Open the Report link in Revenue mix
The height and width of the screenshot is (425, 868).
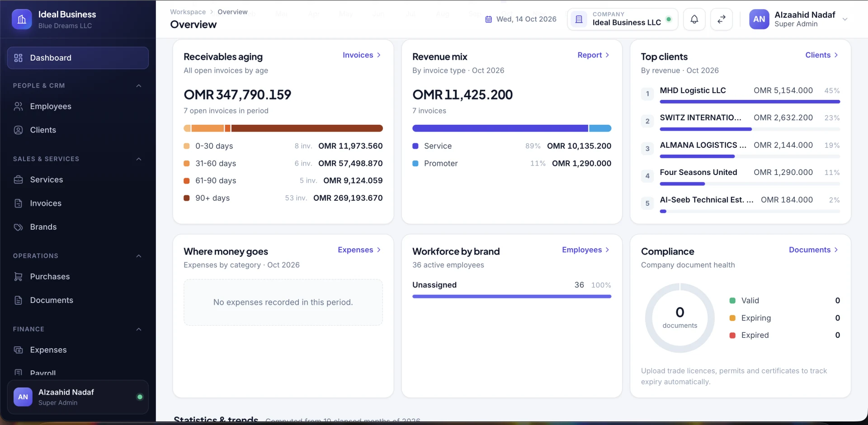pos(594,55)
